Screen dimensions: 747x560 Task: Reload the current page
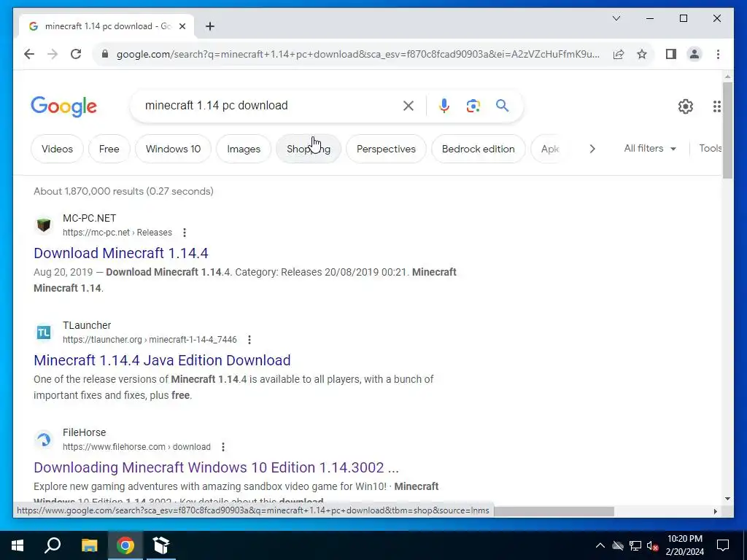[76, 54]
